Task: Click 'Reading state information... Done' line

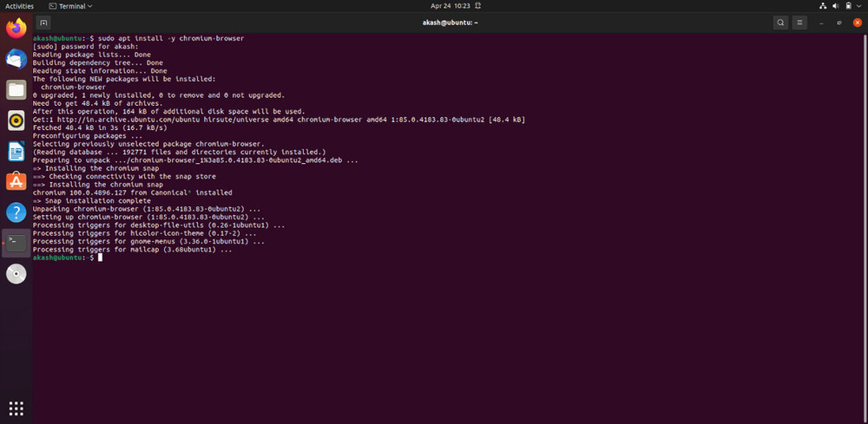Action: tap(100, 71)
